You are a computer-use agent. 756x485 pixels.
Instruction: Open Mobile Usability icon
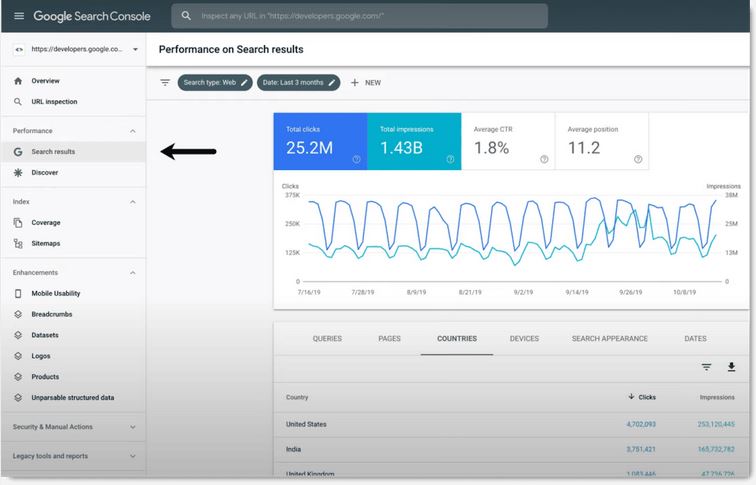click(x=18, y=294)
